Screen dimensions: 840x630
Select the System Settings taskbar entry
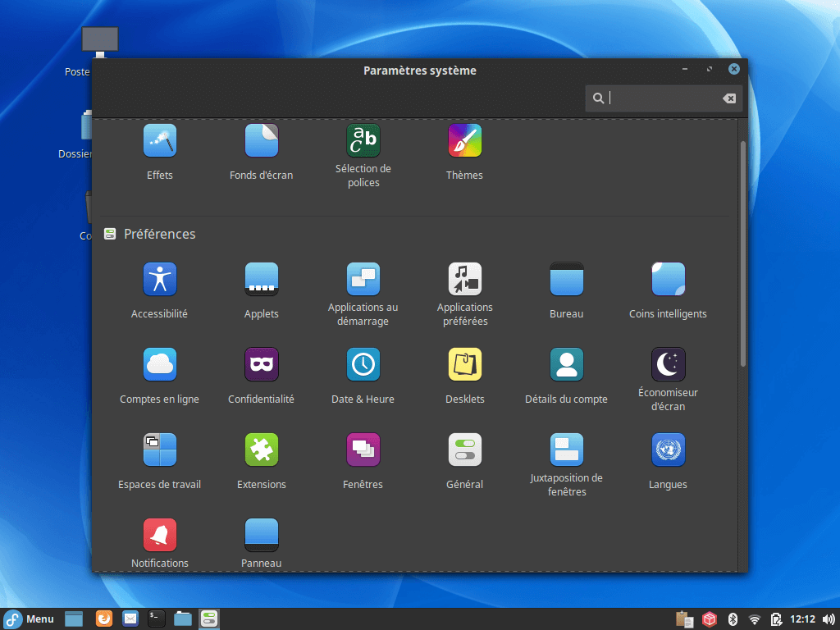click(x=209, y=619)
